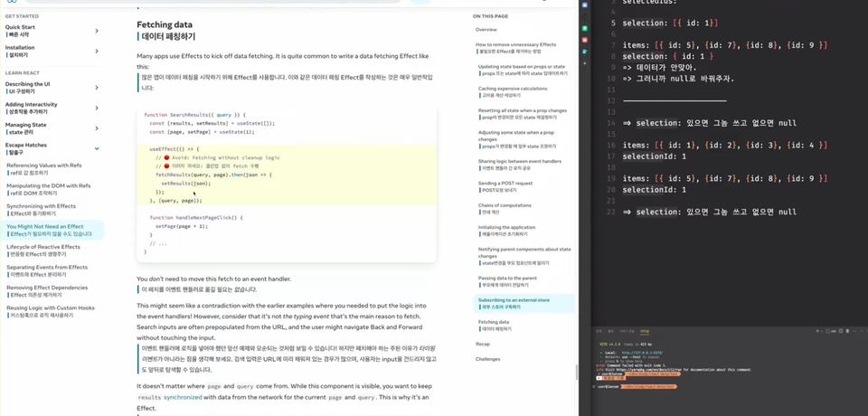The height and width of the screenshot is (416, 868).
Task: Open Manipulating the DOM with Refs page
Action: tap(49, 189)
